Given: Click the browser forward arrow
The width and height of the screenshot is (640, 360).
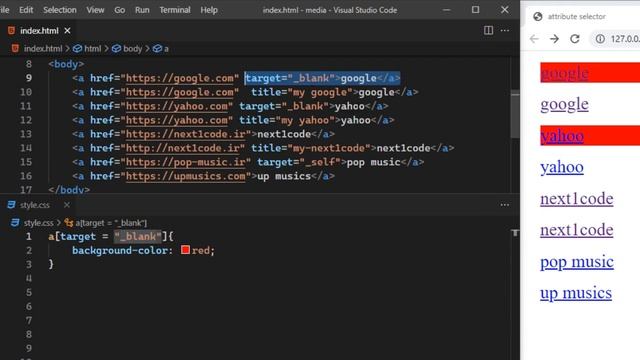Looking at the screenshot, I should (554, 39).
